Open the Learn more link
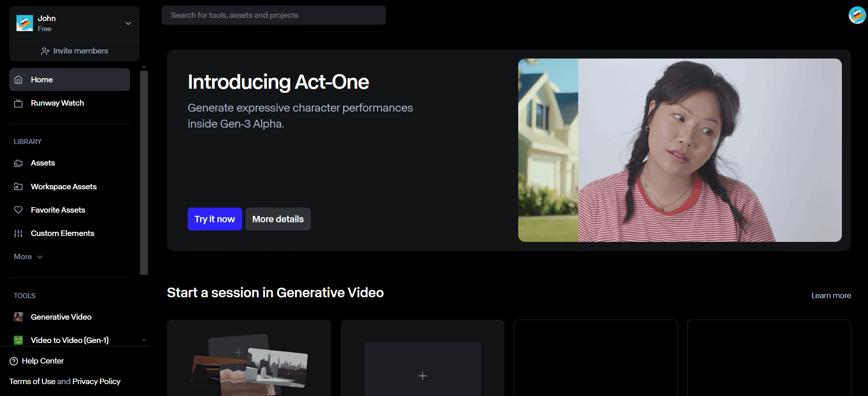The height and width of the screenshot is (396, 868). [x=830, y=295]
